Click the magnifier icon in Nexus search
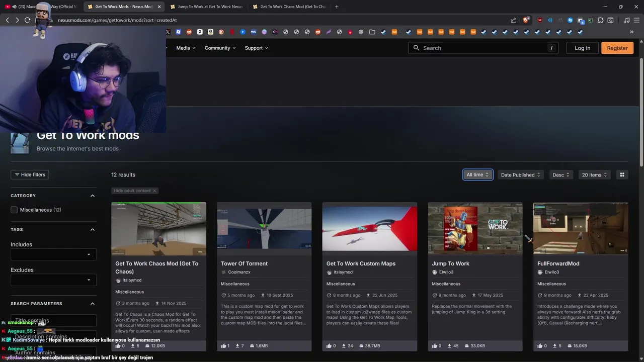 416,48
